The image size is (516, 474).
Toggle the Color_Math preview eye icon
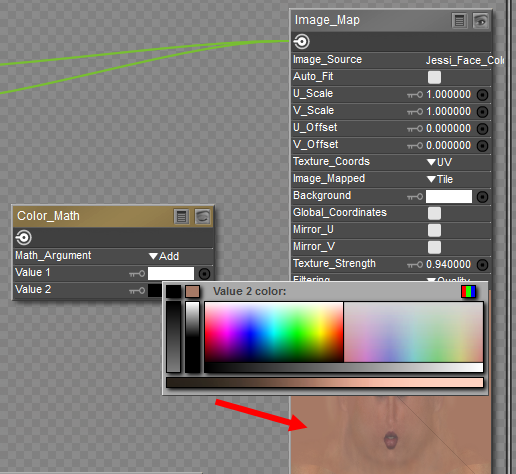203,217
